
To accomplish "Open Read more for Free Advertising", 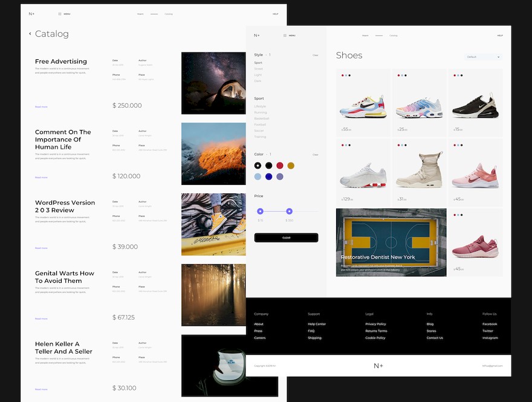I will point(41,107).
